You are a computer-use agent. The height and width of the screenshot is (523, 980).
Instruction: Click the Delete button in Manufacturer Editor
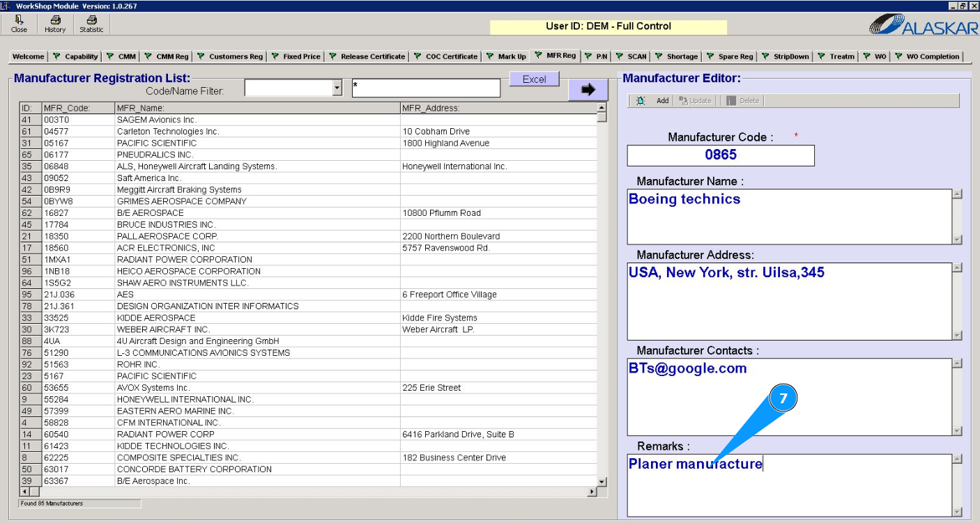tap(743, 101)
